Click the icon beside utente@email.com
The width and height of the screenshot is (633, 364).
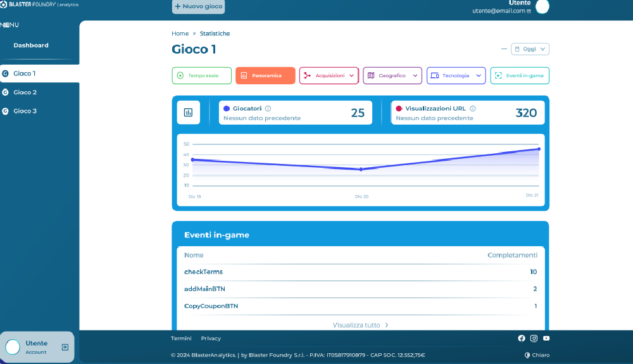(529, 11)
